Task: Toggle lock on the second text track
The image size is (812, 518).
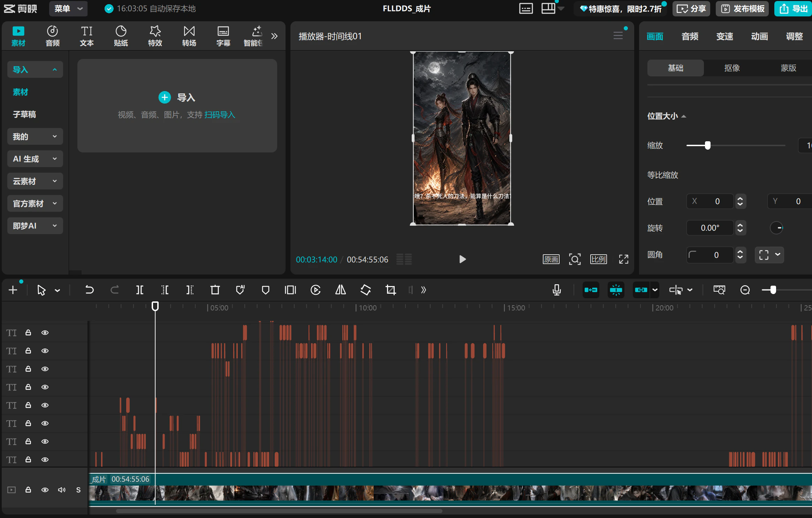Action: 28,351
